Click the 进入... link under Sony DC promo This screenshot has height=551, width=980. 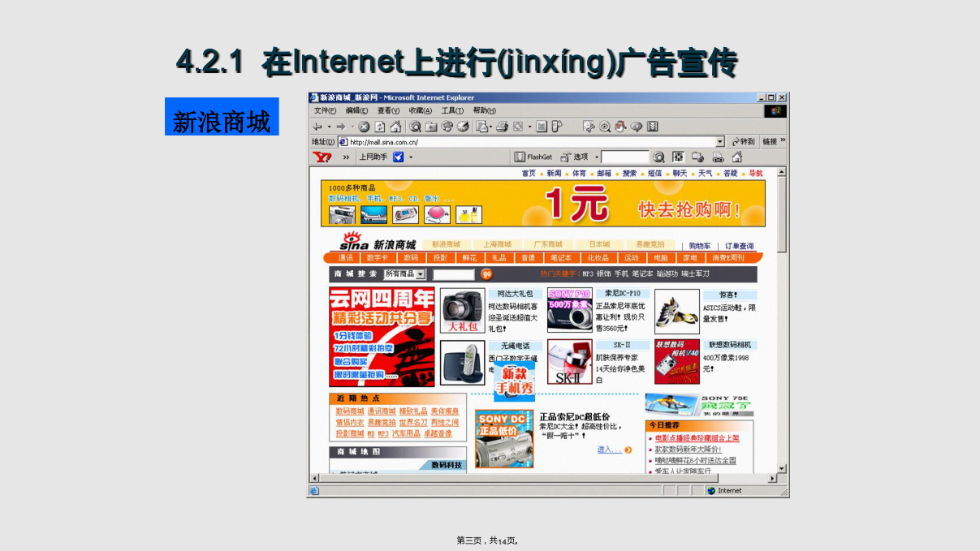pos(609,450)
